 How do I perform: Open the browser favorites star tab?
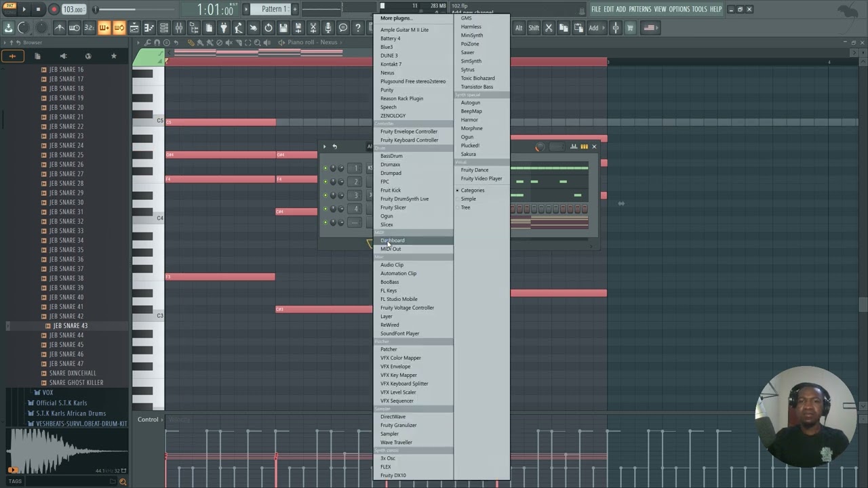(113, 56)
